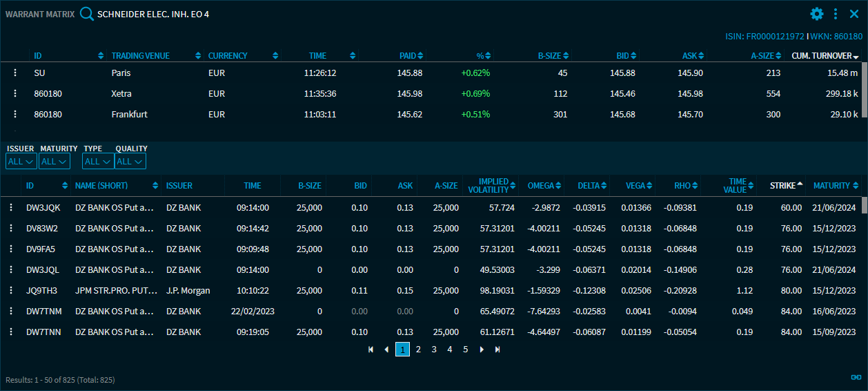Open row menu for warrant JQ9TH3
868x391 pixels.
[x=11, y=290]
